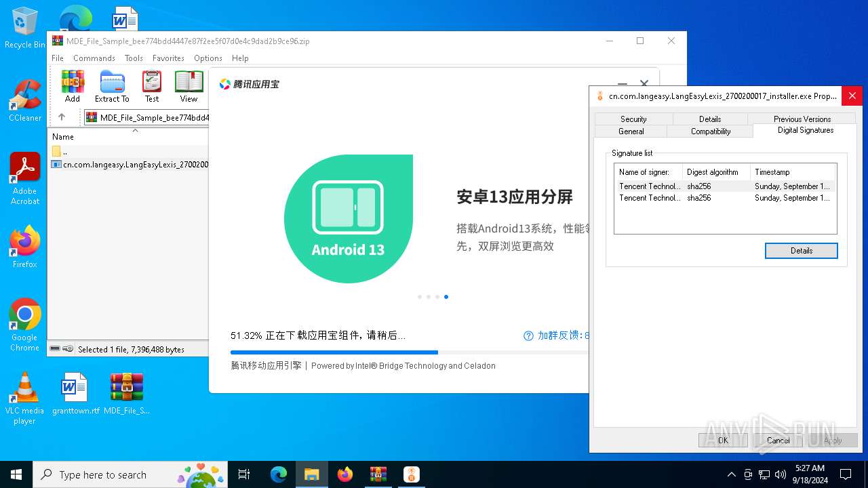Open Adobe Acrobat desktop icon
This screenshot has width=868, height=488.
pyautogui.click(x=25, y=179)
